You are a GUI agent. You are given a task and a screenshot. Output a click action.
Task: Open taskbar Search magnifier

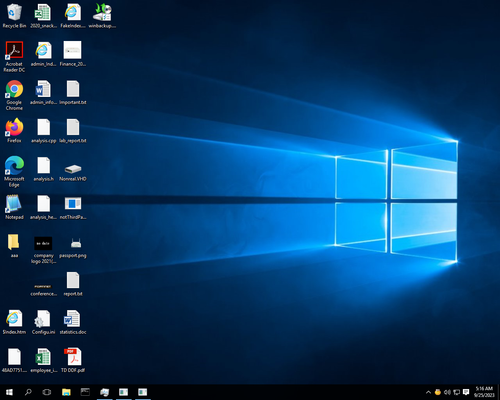28,392
